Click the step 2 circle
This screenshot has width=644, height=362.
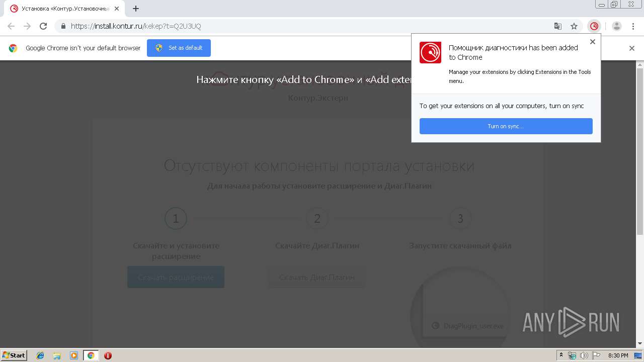click(x=317, y=219)
